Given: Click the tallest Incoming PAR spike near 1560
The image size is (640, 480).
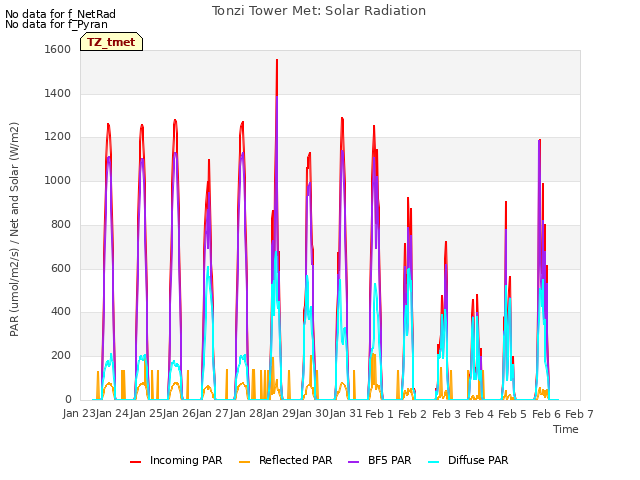Looking at the screenshot, I should pos(277,60).
